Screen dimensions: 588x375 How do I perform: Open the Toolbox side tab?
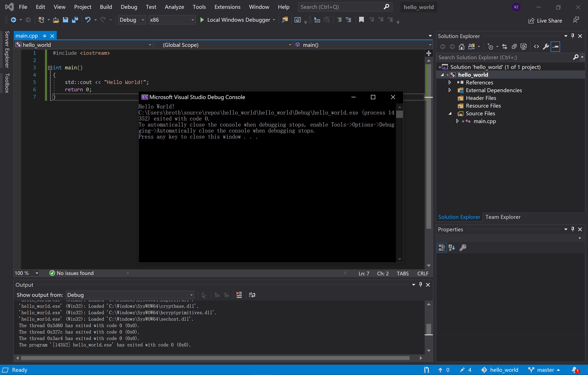(x=7, y=83)
